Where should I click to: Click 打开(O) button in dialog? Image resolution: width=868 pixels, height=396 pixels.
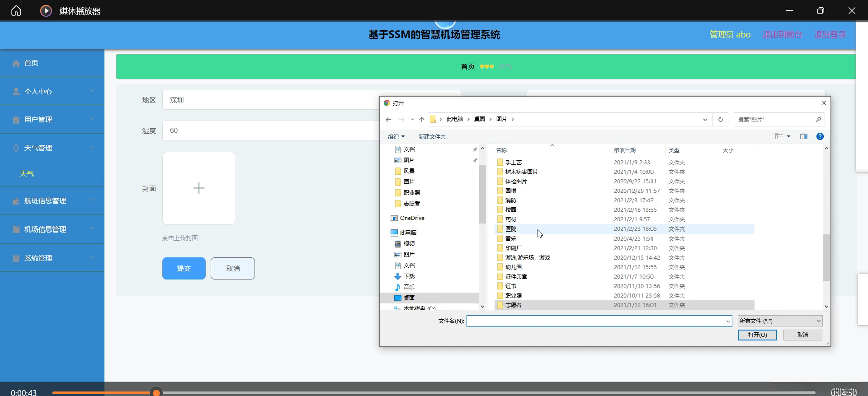pyautogui.click(x=758, y=335)
